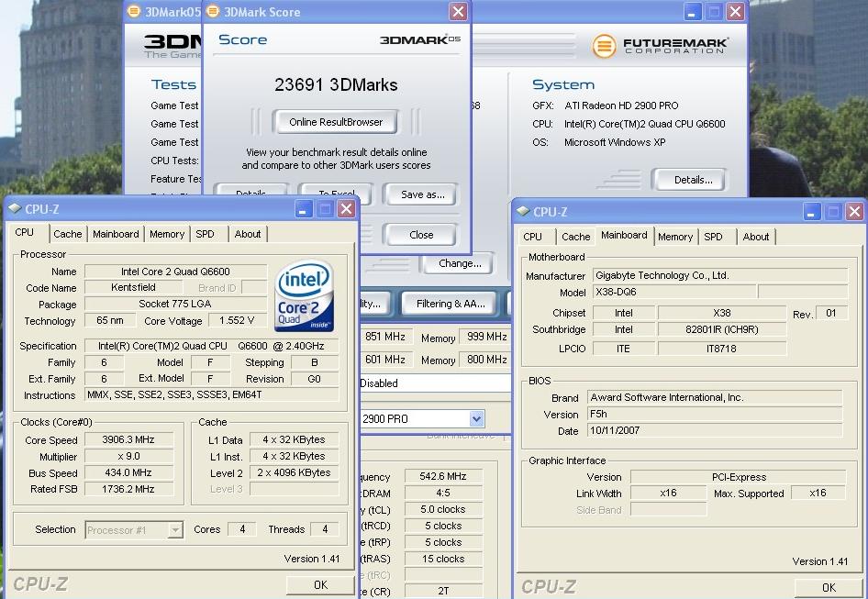This screenshot has width=868, height=599.
Task: Open Memory tab in right CPU-Z
Action: click(x=675, y=237)
